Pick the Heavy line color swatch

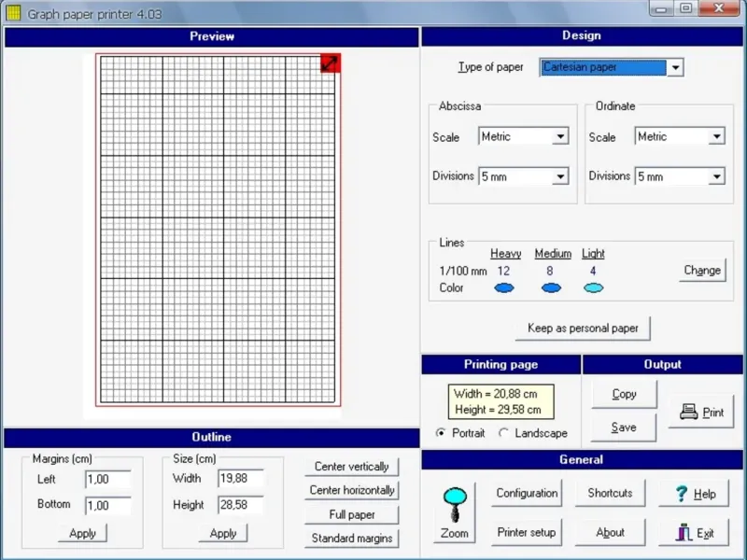pyautogui.click(x=504, y=287)
